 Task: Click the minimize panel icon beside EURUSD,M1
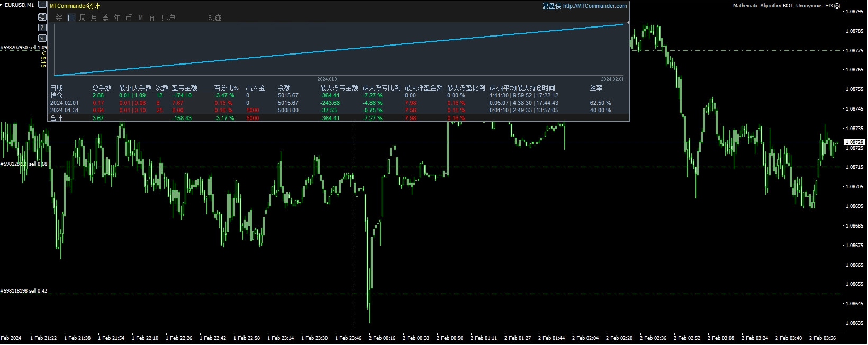[x=42, y=5]
